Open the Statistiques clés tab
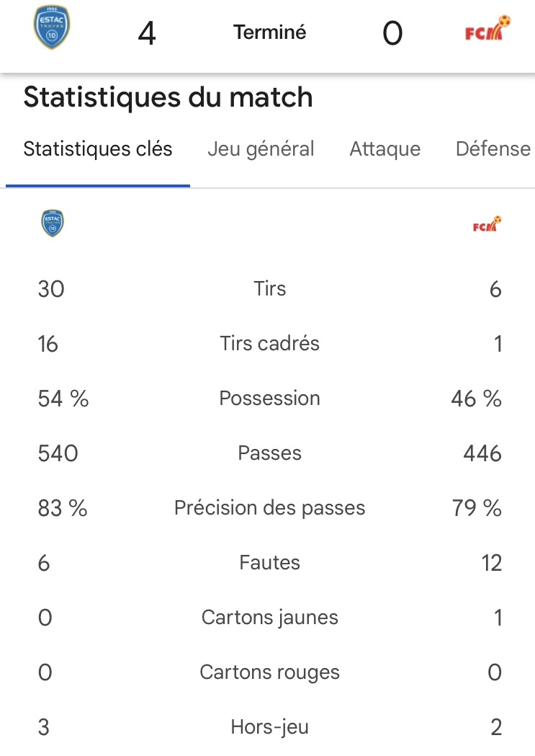This screenshot has height=756, width=535. pyautogui.click(x=98, y=149)
